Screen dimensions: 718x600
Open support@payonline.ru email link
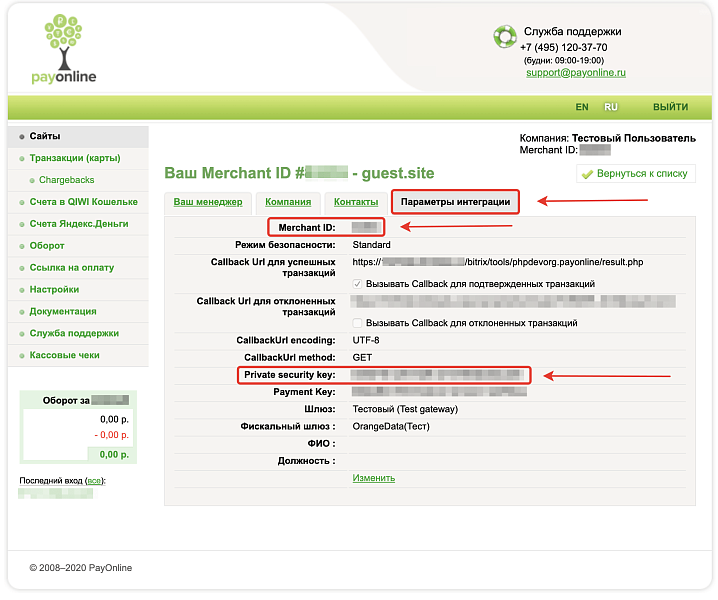click(x=576, y=73)
